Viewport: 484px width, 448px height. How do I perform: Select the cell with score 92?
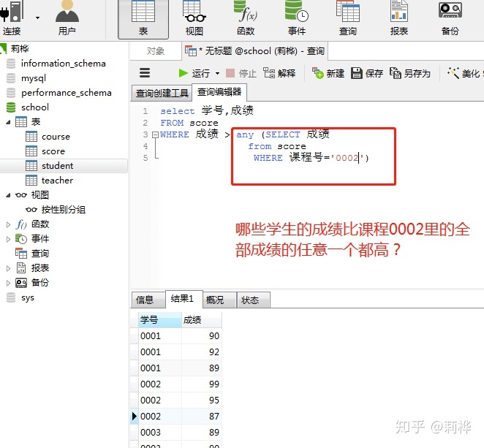coord(202,352)
